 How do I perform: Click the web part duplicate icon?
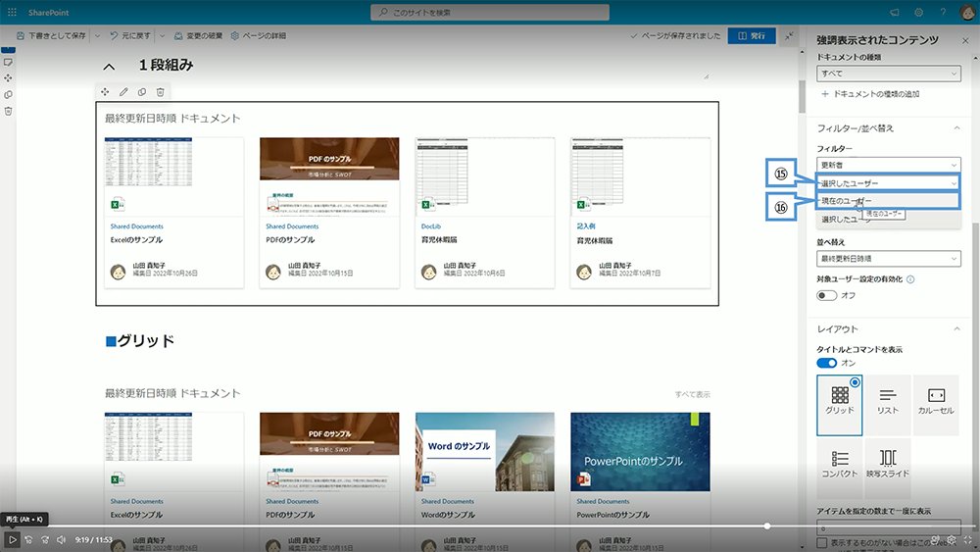pyautogui.click(x=142, y=92)
